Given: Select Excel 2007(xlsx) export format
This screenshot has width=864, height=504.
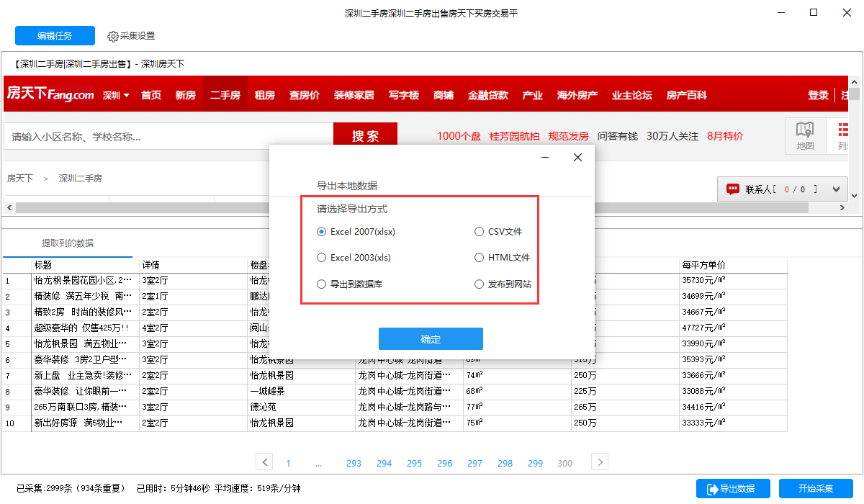Looking at the screenshot, I should pyautogui.click(x=356, y=232).
